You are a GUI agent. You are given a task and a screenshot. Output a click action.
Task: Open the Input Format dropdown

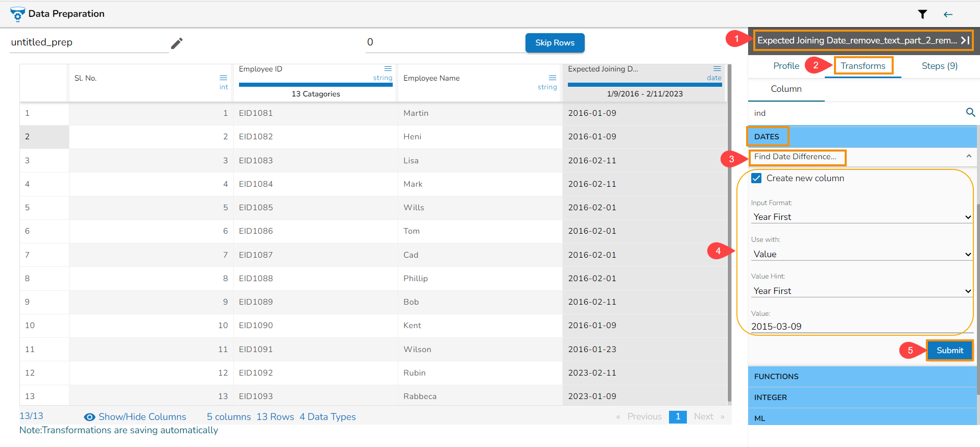tap(862, 217)
